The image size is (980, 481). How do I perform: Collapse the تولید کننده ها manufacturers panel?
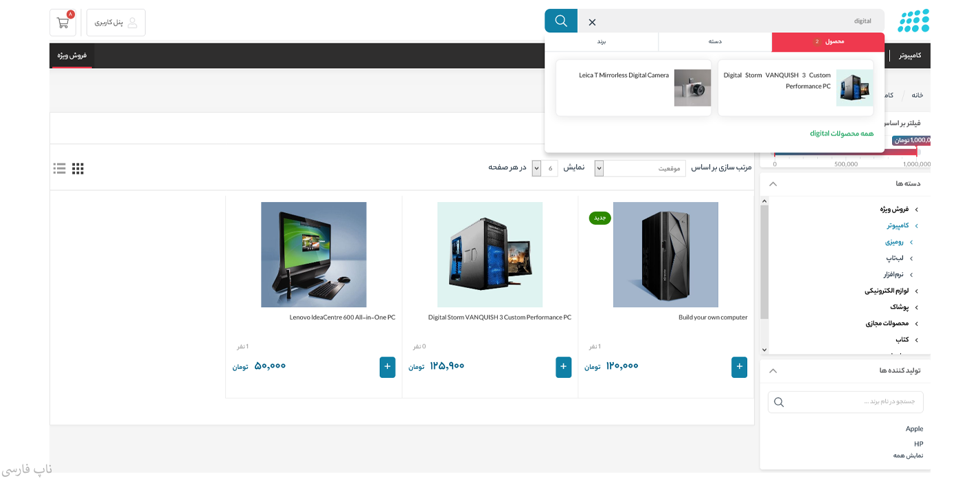point(773,371)
